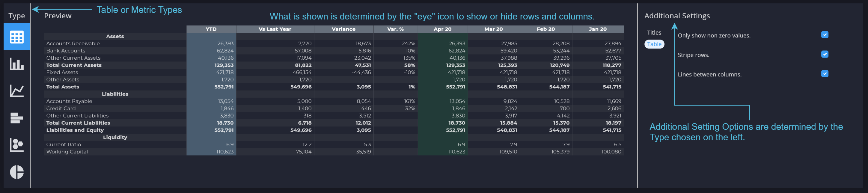
Task: Open the Titles settings tab
Action: tap(654, 33)
